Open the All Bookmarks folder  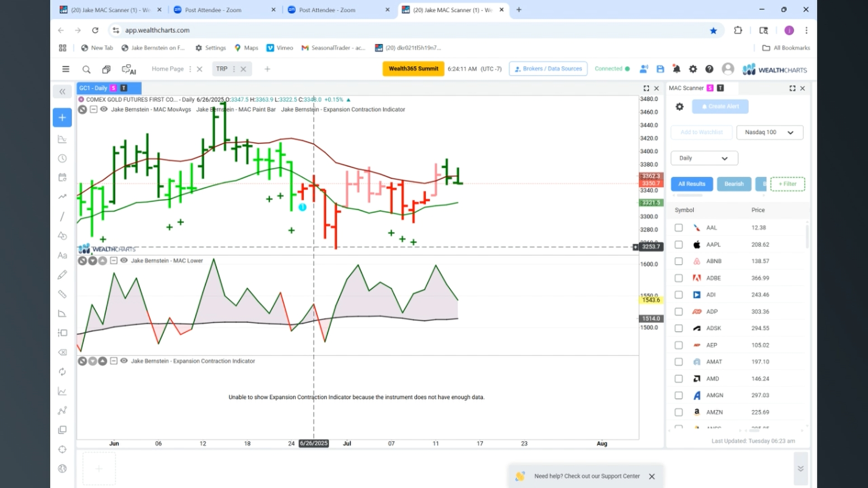(786, 48)
